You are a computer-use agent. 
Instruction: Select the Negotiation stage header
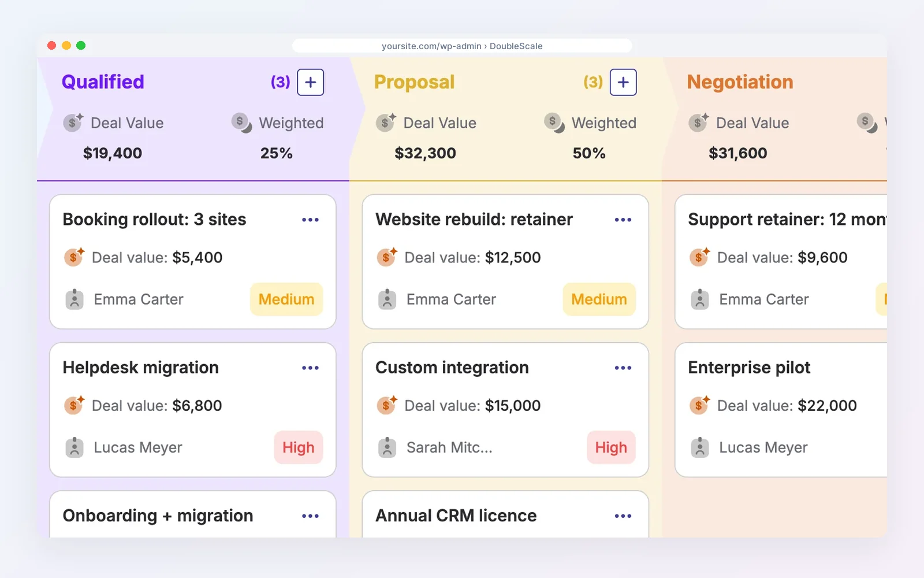click(x=740, y=82)
